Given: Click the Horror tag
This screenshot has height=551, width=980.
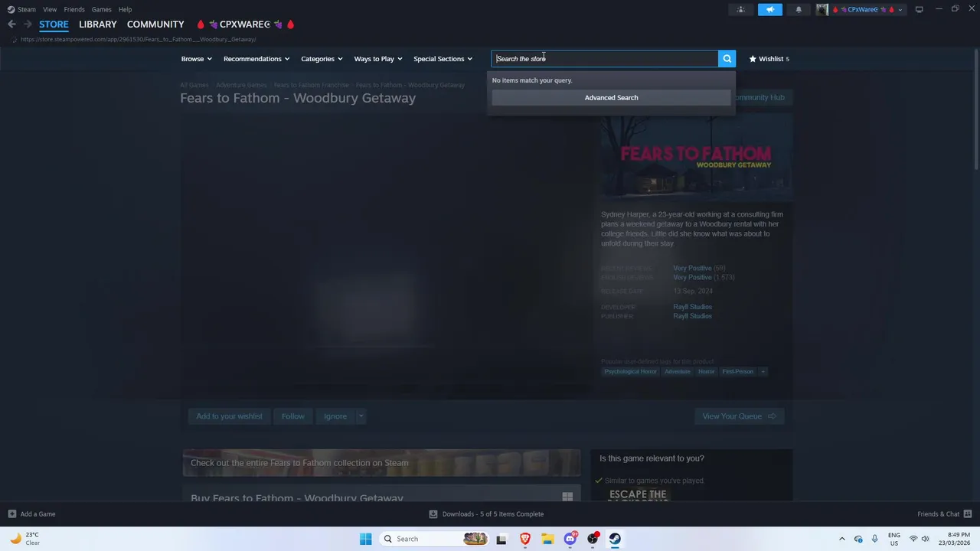Looking at the screenshot, I should pos(706,371).
